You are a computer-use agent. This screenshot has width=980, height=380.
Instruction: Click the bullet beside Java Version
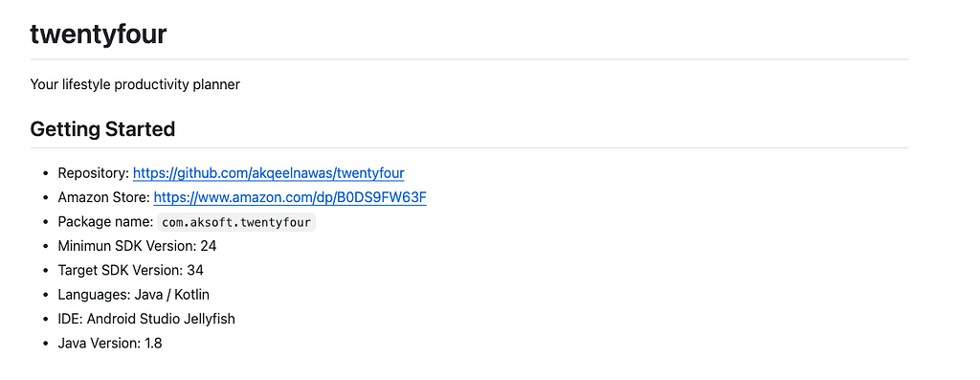pos(45,344)
